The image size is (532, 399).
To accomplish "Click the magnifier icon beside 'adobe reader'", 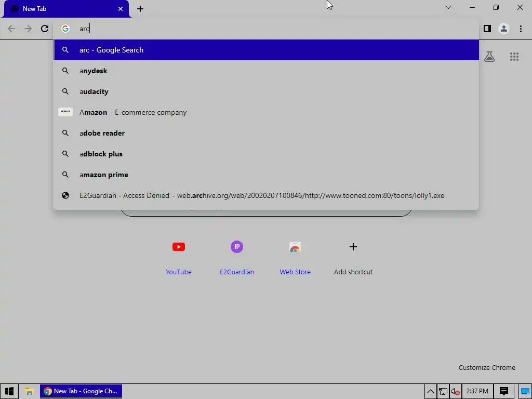I will (65, 133).
